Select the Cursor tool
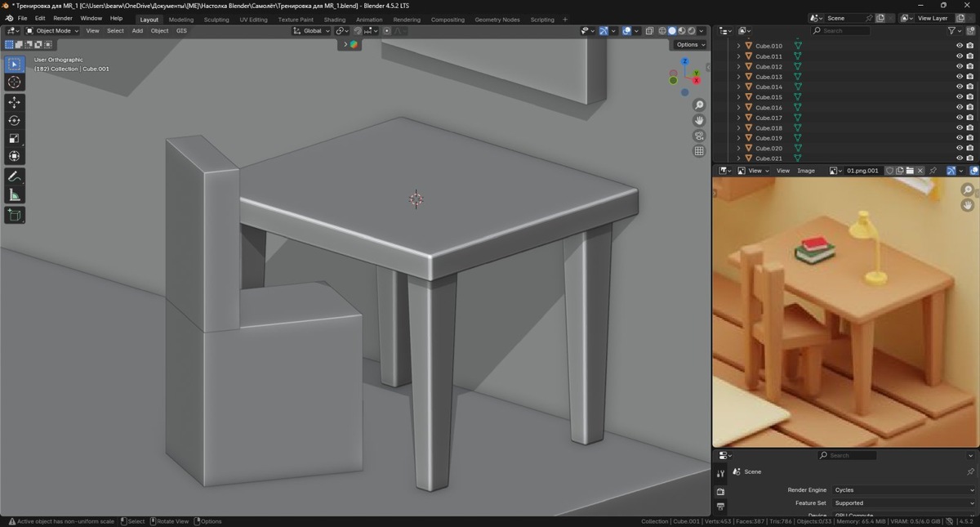980x527 pixels. [15, 82]
